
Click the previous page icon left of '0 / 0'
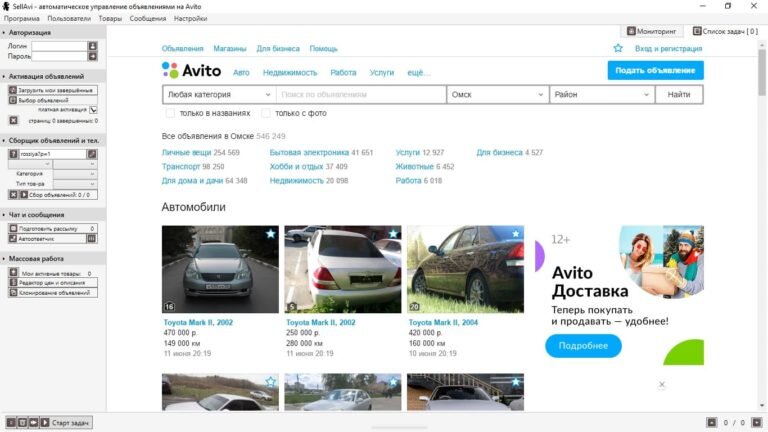click(712, 422)
